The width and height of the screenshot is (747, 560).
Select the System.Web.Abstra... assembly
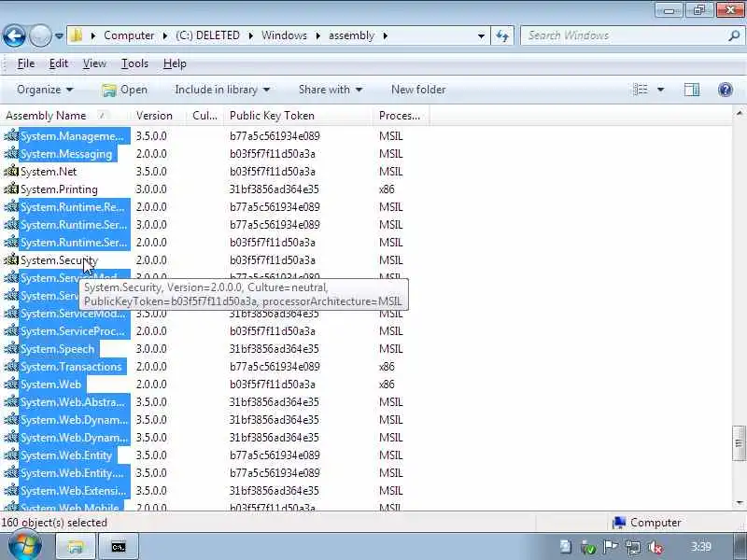point(73,402)
